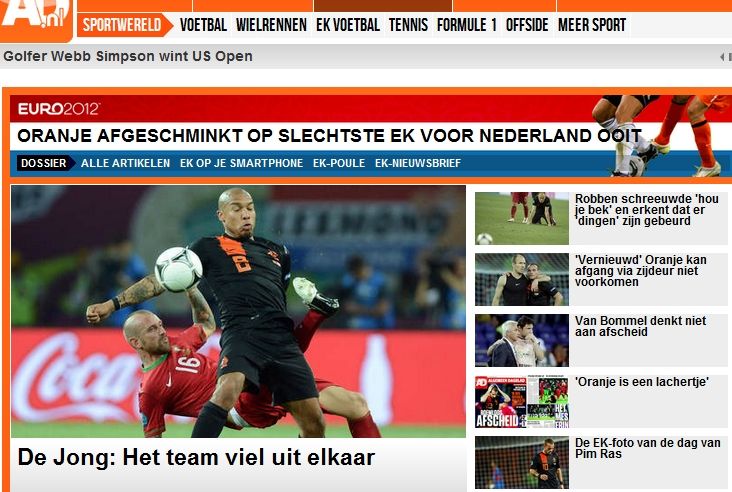
Task: Expand the Meer Sport menu
Action: coord(591,25)
